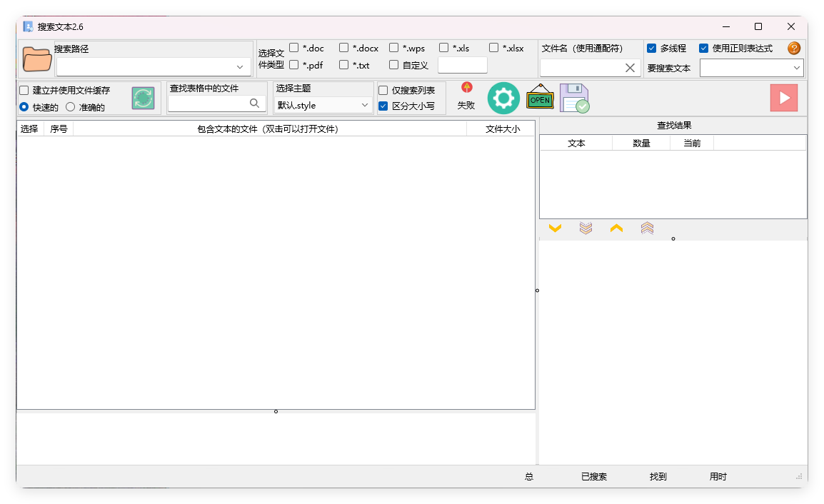Clear the filename field with the X button
The image size is (824, 504).
pos(630,67)
